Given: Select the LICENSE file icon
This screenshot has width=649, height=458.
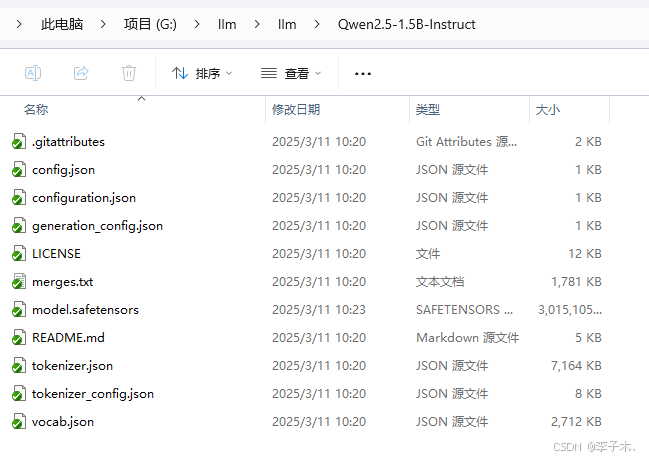Looking at the screenshot, I should pos(19,254).
